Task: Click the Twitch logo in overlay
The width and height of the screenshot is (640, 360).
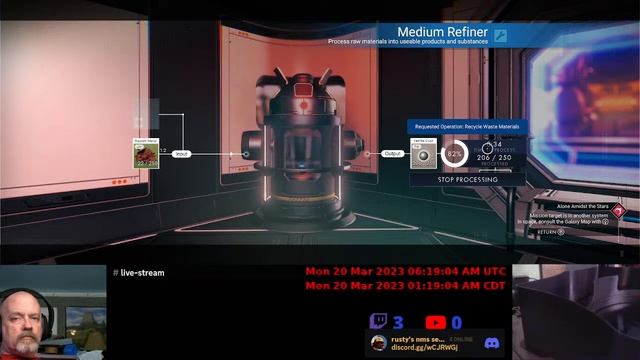Action: point(378,321)
